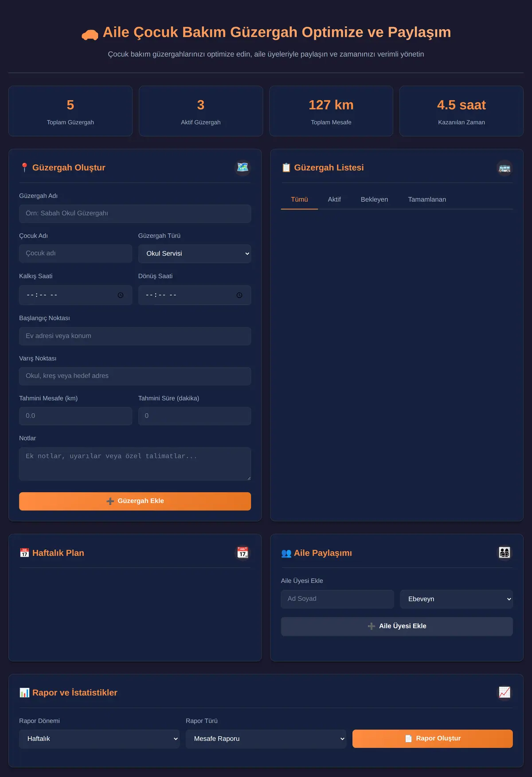Viewport: 532px width, 777px height.
Task: Click the calendar badge icon in Haftalık Plan header
Action: [x=243, y=553]
